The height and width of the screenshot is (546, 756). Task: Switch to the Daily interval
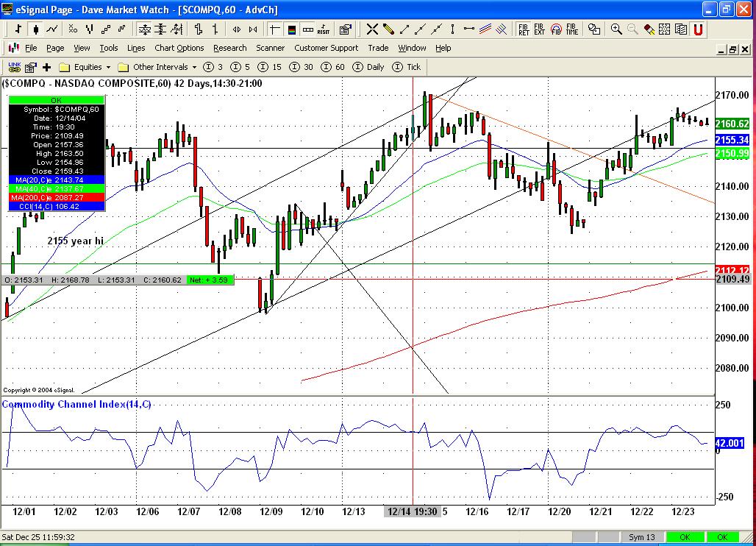[x=368, y=67]
